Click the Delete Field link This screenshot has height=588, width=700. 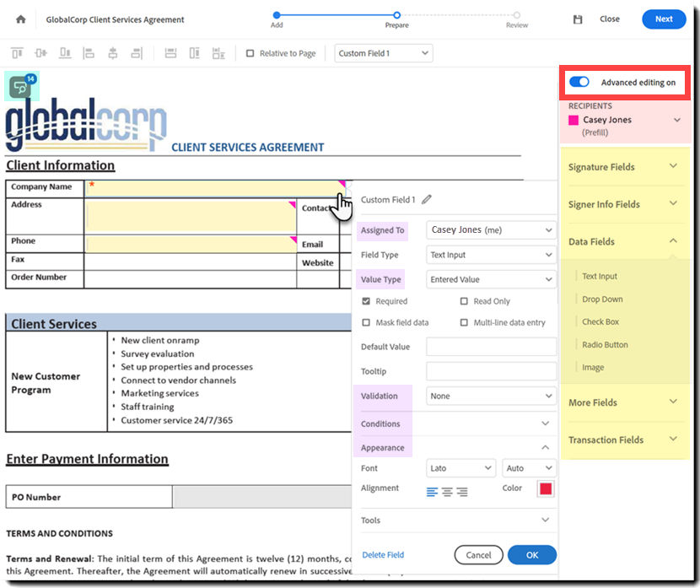(x=383, y=554)
